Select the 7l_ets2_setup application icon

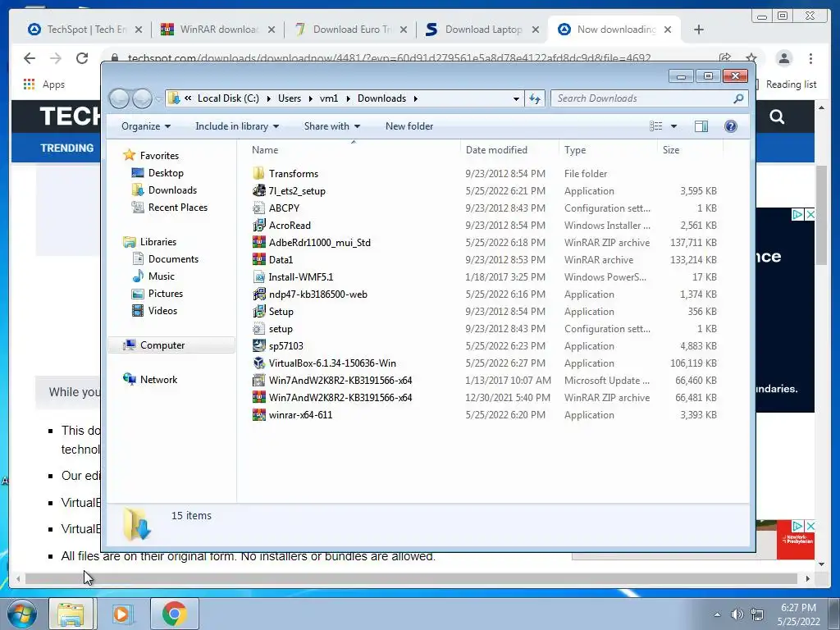258,190
